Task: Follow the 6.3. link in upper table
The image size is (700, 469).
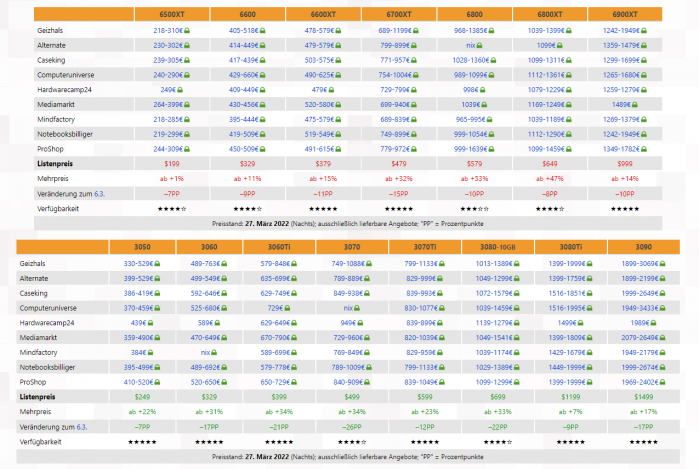Action: pos(99,194)
